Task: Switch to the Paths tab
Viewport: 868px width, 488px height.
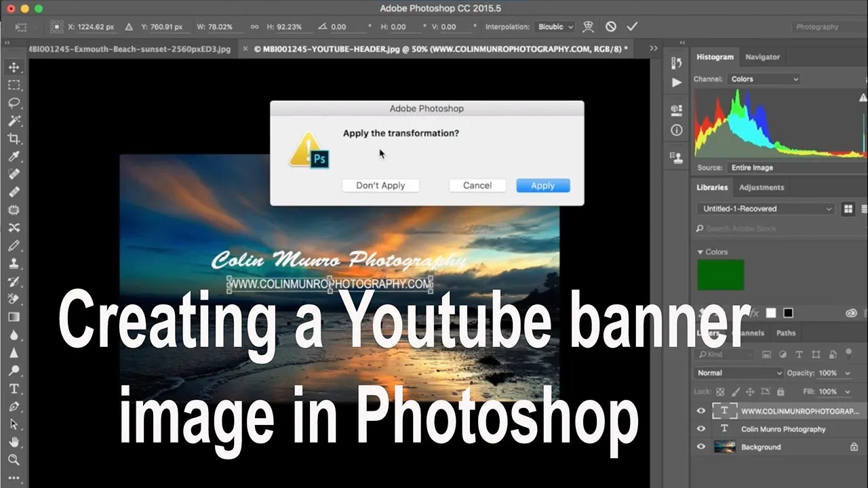Action: [786, 333]
